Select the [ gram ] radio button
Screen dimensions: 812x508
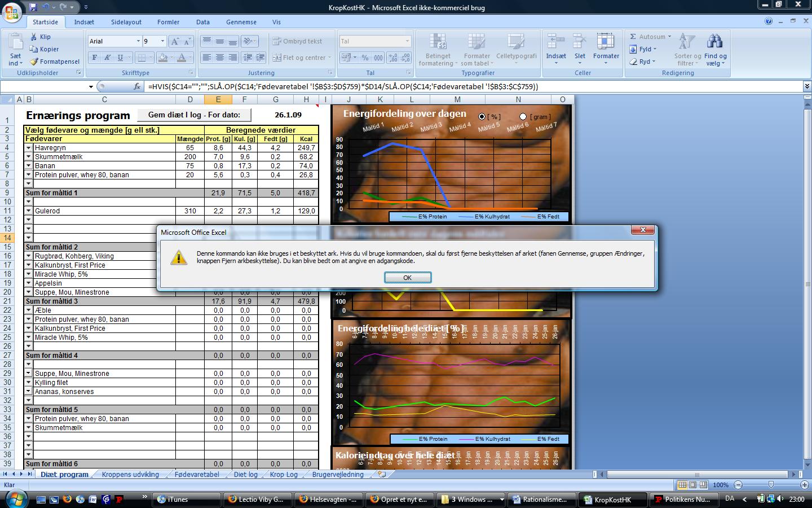pyautogui.click(x=523, y=117)
